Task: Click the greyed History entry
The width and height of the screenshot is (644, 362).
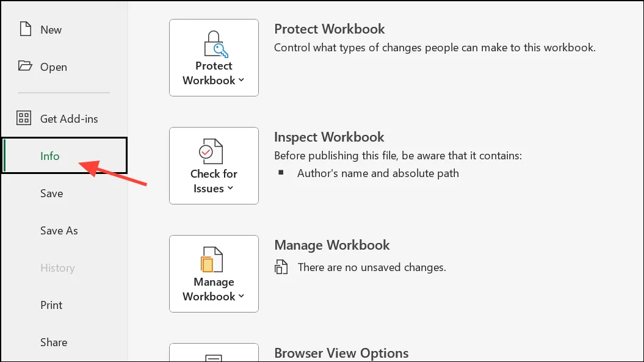Action: pos(57,268)
